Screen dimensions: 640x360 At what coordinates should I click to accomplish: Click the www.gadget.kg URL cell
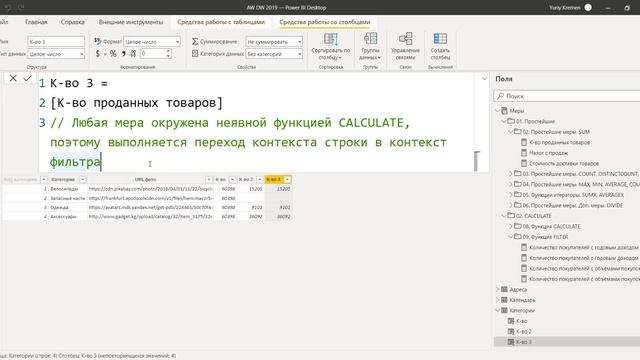[x=150, y=217]
